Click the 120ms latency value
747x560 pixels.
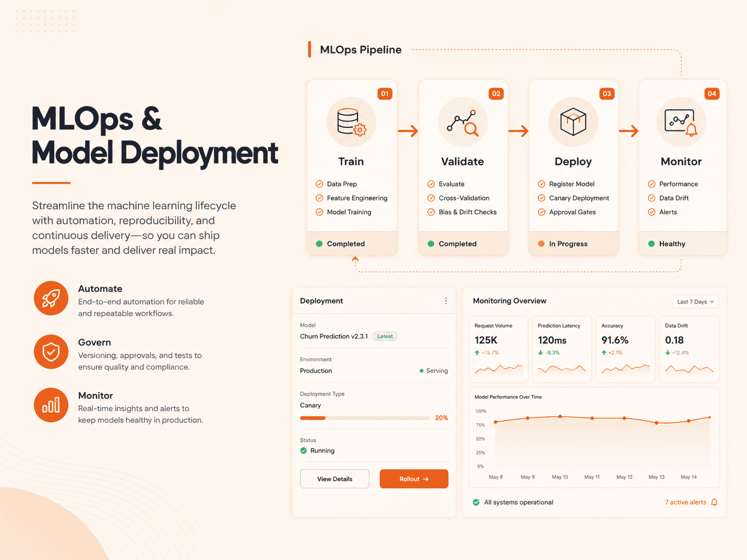point(552,340)
